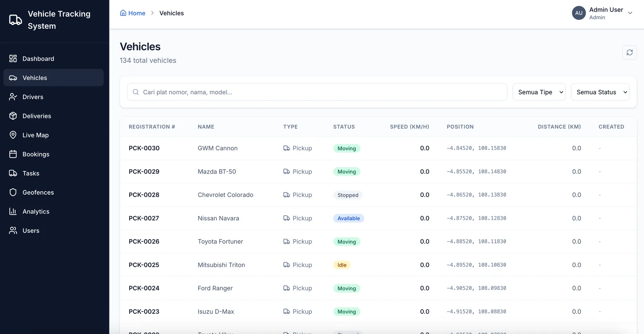Click position -4.84520, 108.15830

(x=477, y=148)
